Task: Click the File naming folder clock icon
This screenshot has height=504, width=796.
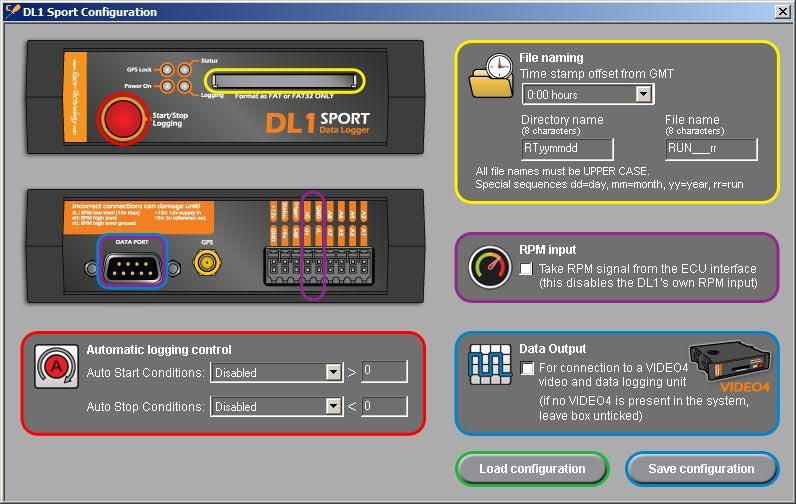Action: click(491, 78)
